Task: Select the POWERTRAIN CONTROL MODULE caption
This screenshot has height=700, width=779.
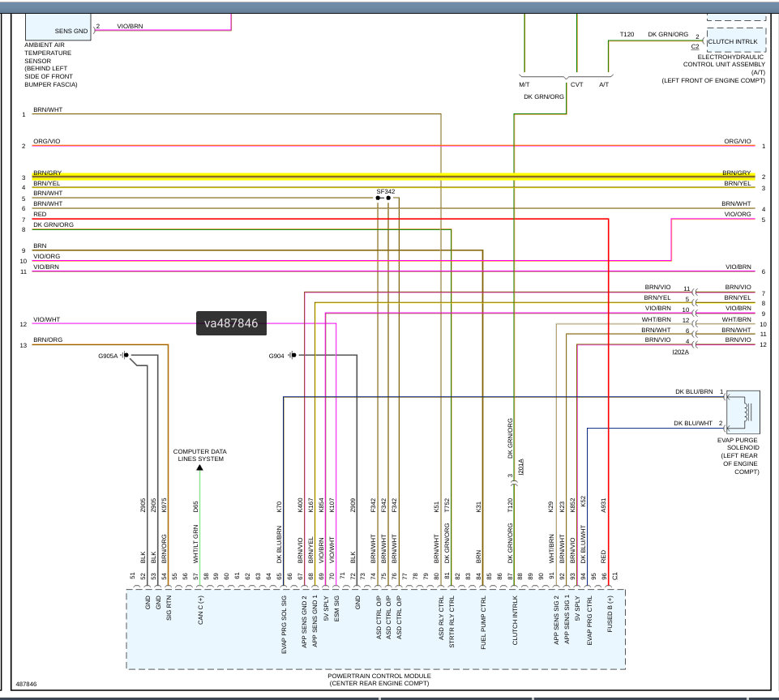Action: click(x=379, y=680)
